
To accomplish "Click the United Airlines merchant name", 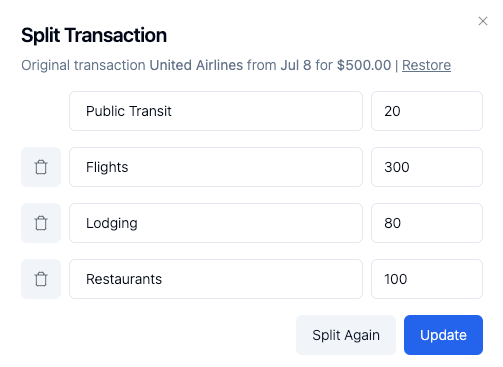I will point(196,65).
